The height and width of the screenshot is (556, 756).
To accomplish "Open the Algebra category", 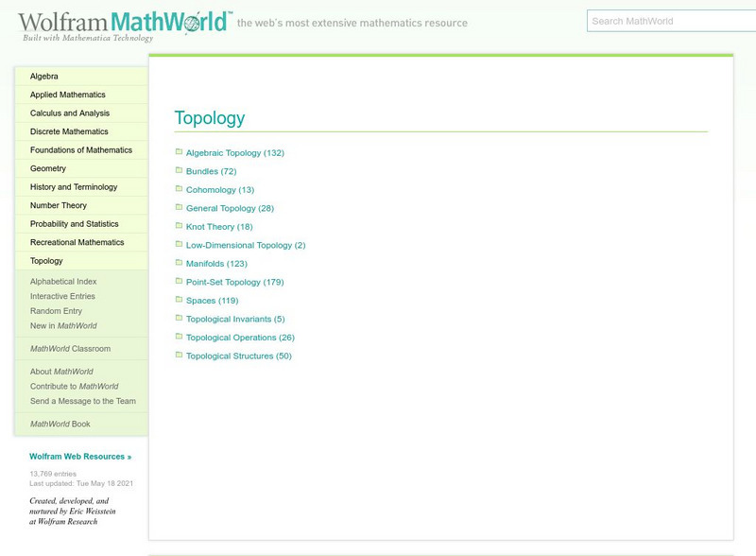I will click(x=81, y=77).
